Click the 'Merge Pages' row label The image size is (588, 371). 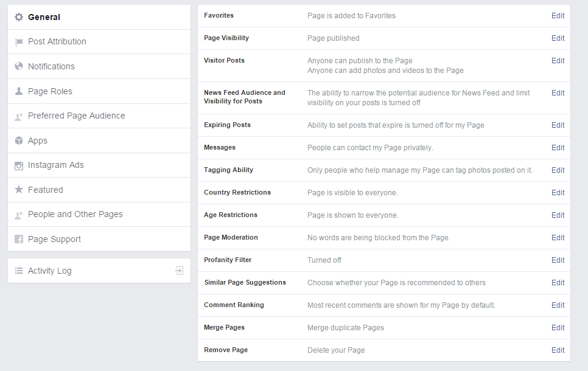(x=224, y=327)
